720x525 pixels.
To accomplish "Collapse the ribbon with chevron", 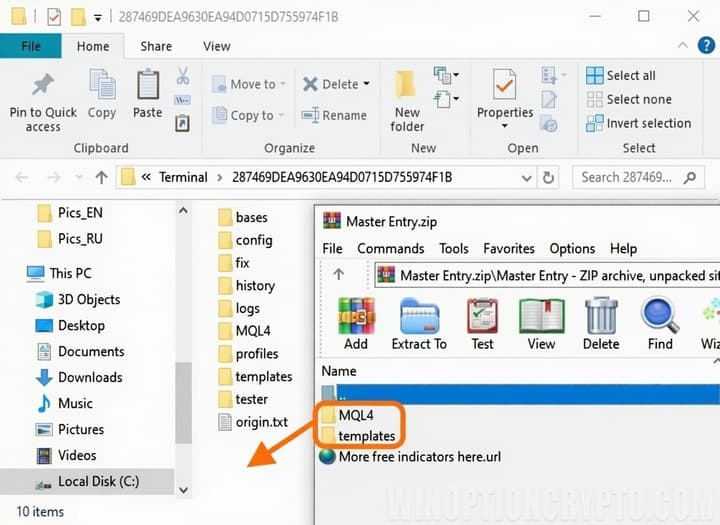I will coord(683,45).
